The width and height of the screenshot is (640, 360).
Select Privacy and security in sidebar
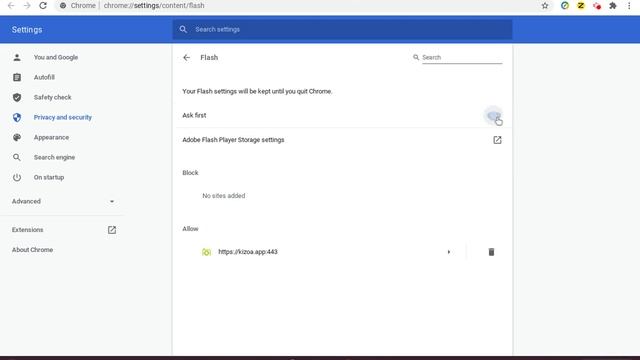tap(63, 117)
